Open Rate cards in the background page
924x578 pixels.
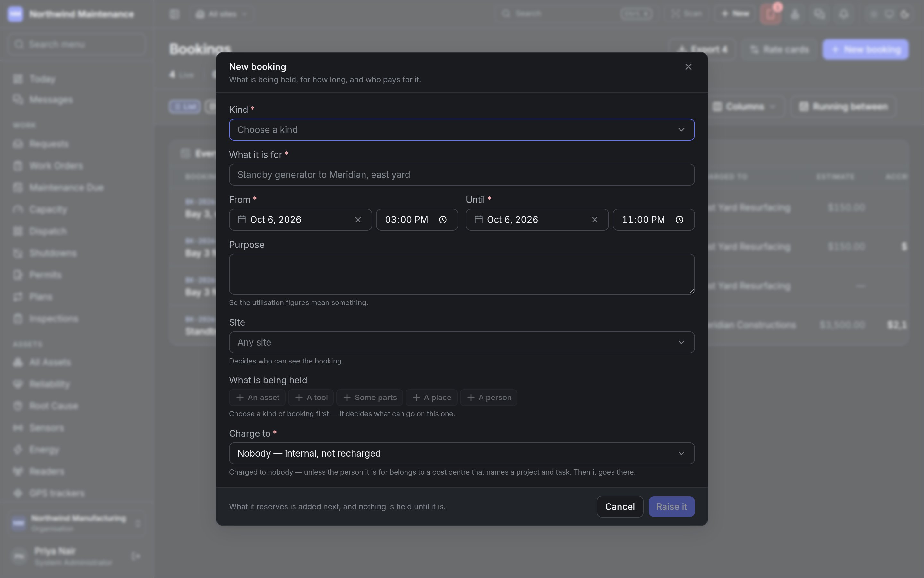[x=779, y=49]
